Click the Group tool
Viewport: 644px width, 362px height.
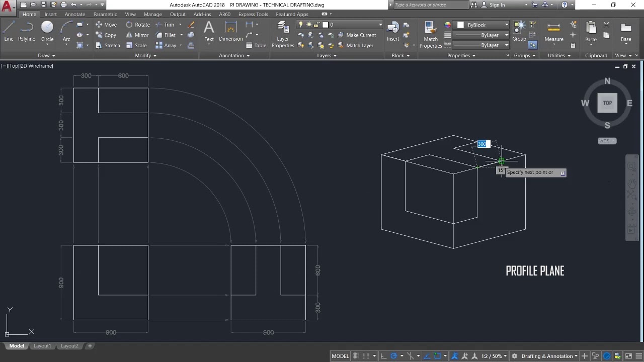click(519, 31)
